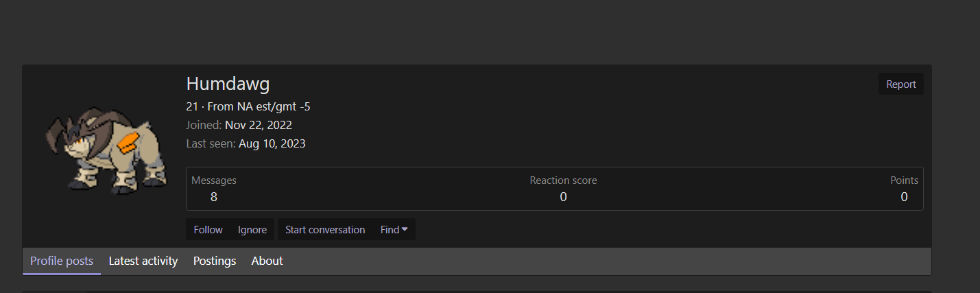Click the Humdawg username heading
This screenshot has width=980, height=293.
click(x=228, y=84)
